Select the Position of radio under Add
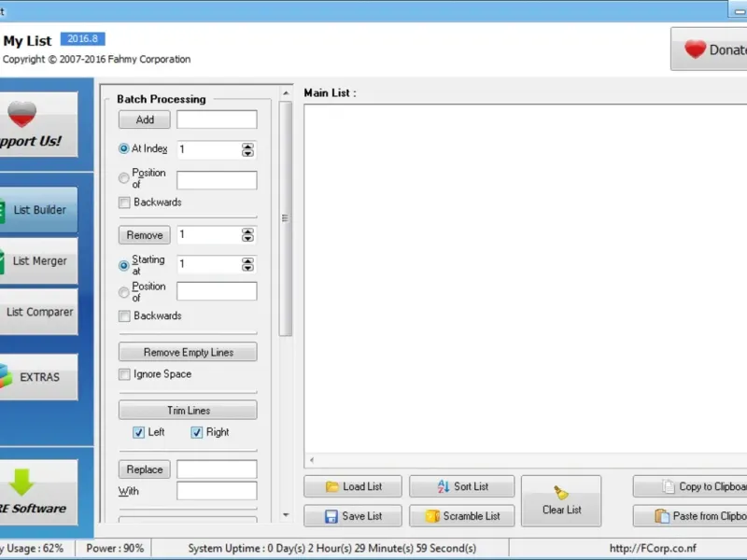The height and width of the screenshot is (560, 747). tap(123, 178)
